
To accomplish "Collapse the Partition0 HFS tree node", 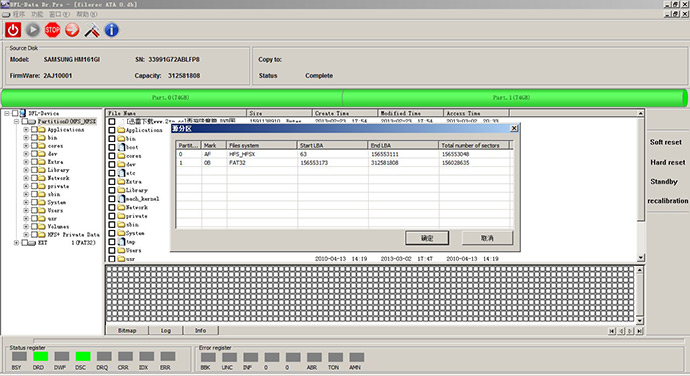I will point(16,121).
